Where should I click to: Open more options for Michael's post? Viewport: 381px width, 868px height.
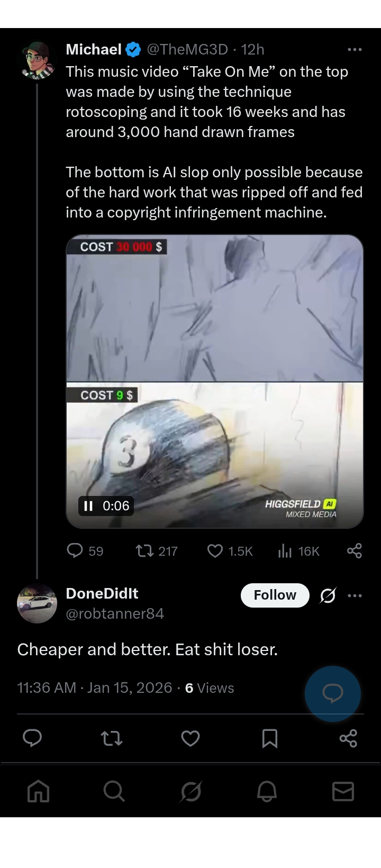coord(354,50)
